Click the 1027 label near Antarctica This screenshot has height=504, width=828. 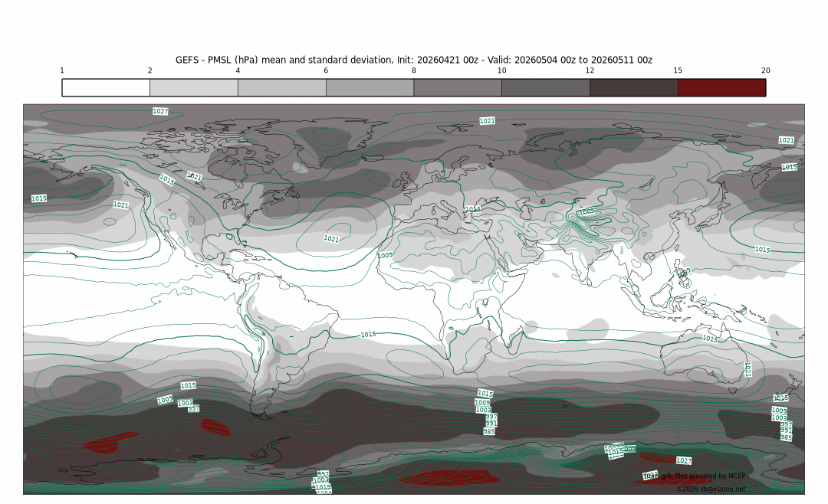coord(684,461)
